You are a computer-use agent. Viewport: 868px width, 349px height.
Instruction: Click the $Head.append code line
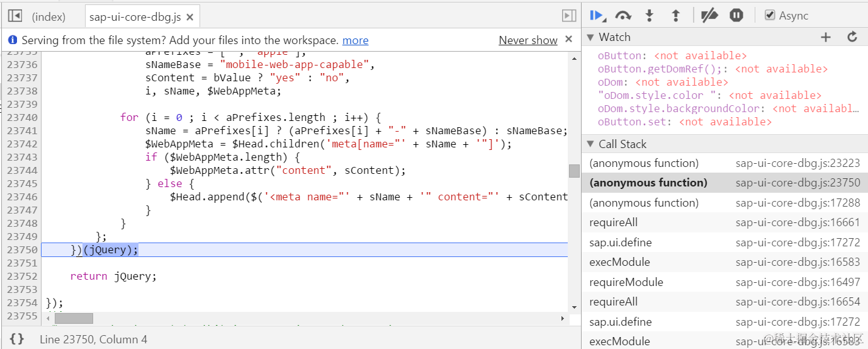pyautogui.click(x=369, y=197)
